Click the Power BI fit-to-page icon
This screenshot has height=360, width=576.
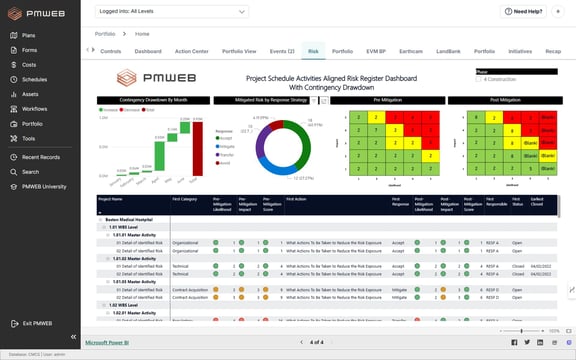(x=569, y=331)
